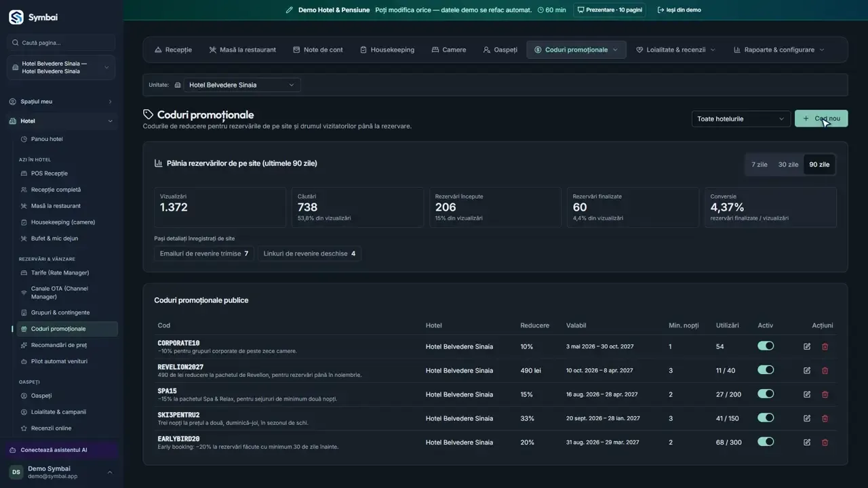Delete the SKI3PENTRU2 promo code
This screenshot has height=488, width=868.
825,418
